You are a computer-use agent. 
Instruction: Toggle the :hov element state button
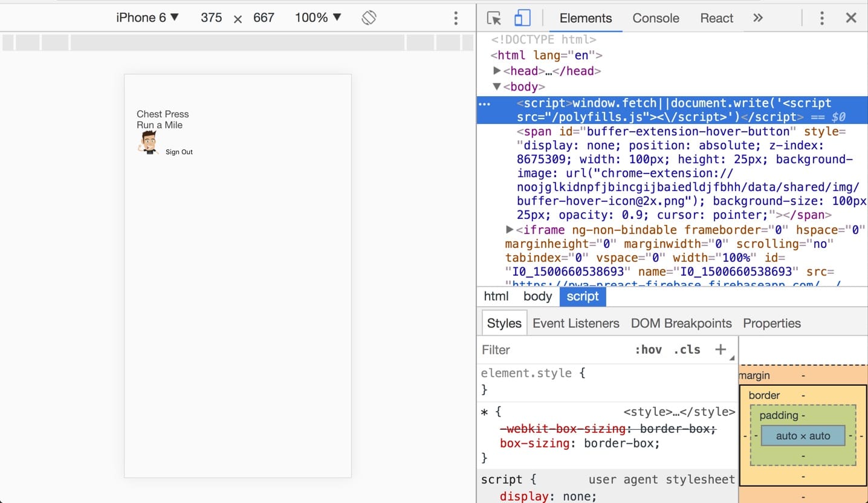point(648,350)
